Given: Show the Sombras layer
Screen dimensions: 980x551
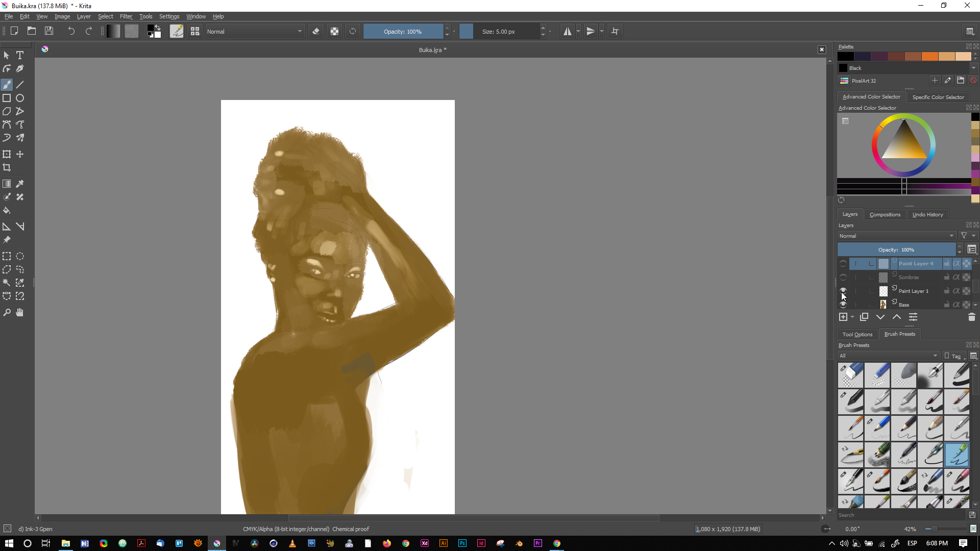Looking at the screenshot, I should (x=843, y=278).
